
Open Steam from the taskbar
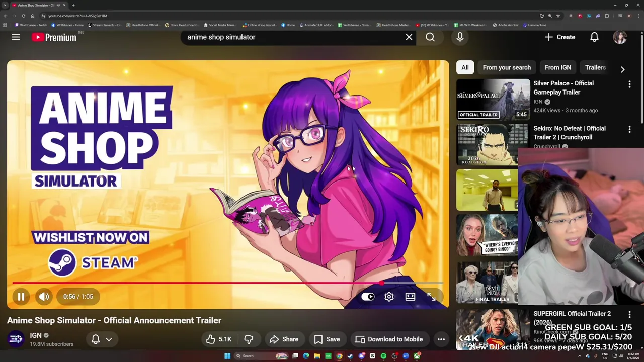point(350,356)
